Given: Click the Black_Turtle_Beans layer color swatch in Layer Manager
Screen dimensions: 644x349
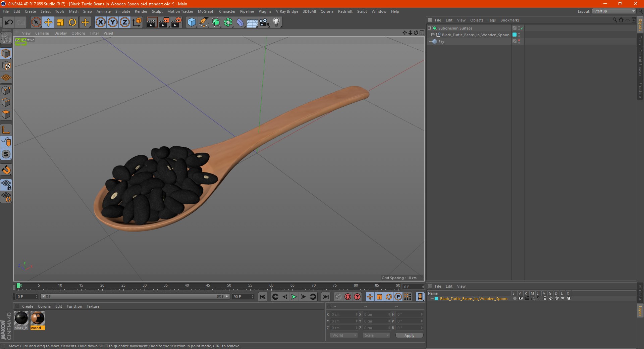Looking at the screenshot, I should tap(436, 299).
